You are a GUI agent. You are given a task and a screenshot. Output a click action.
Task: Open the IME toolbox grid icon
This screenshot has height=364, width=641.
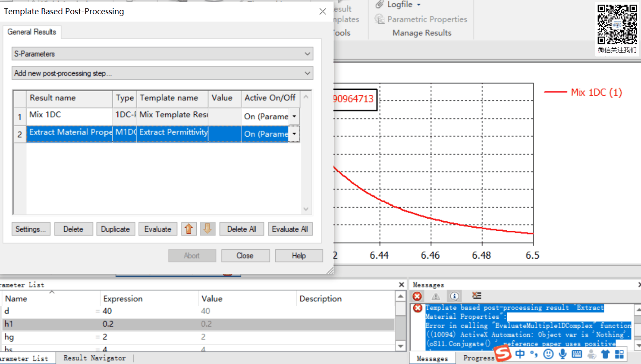tap(619, 354)
